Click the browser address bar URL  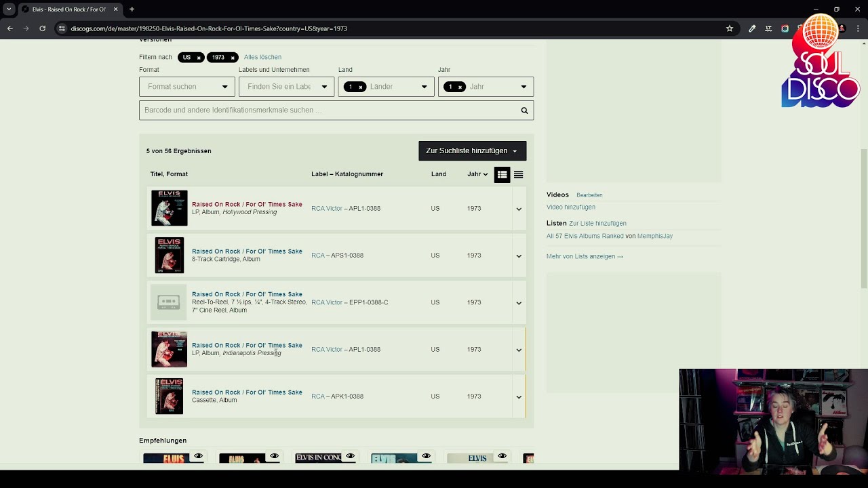(209, 28)
